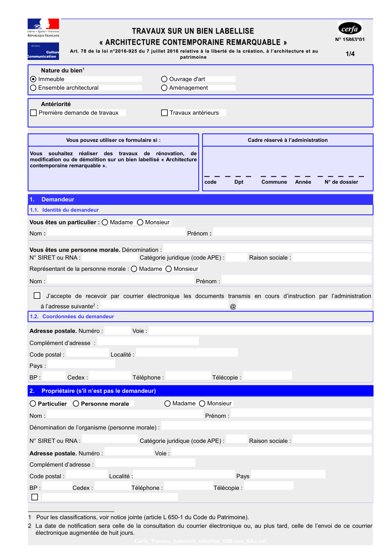392x555 pixels.
Task: Select the Particulier option in Propriétaire section
Action: 33,404
